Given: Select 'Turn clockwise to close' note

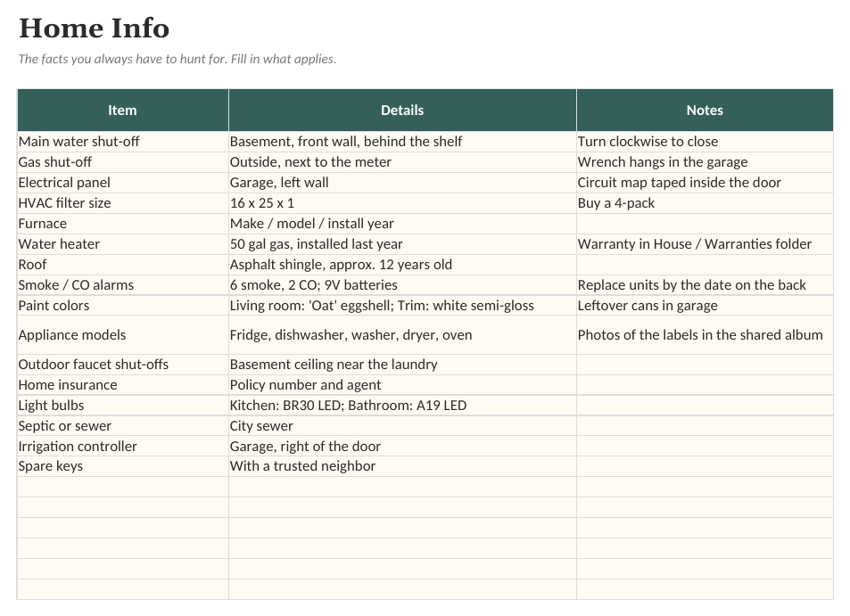Looking at the screenshot, I should [705, 142].
